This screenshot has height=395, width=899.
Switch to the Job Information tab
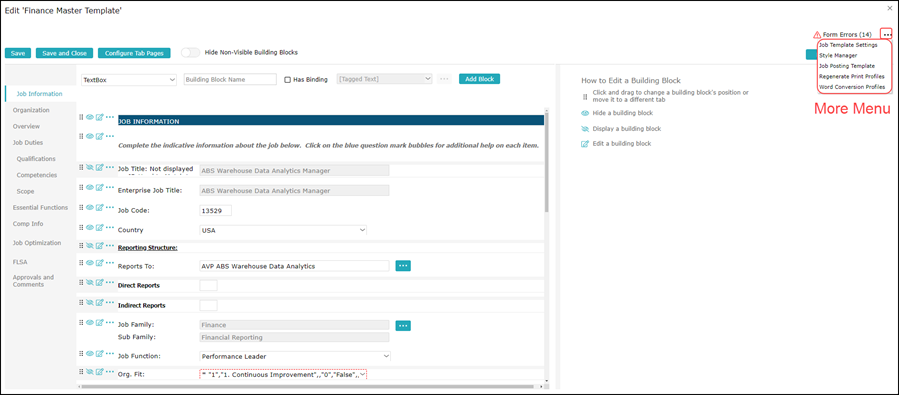(x=40, y=93)
